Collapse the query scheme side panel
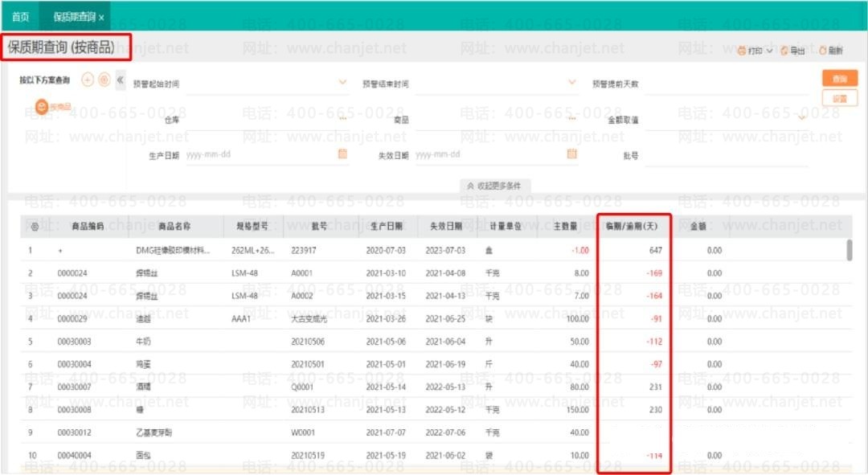This screenshot has height=475, width=868. (121, 80)
